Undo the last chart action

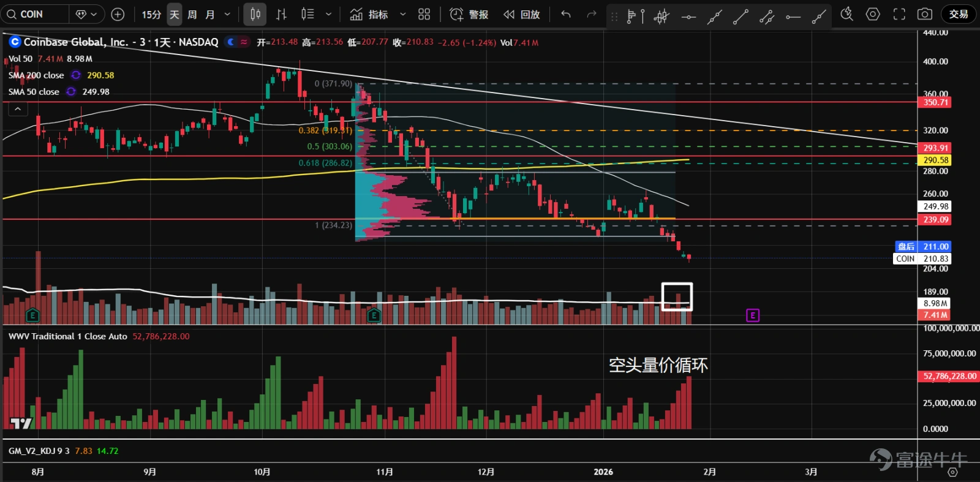(566, 14)
